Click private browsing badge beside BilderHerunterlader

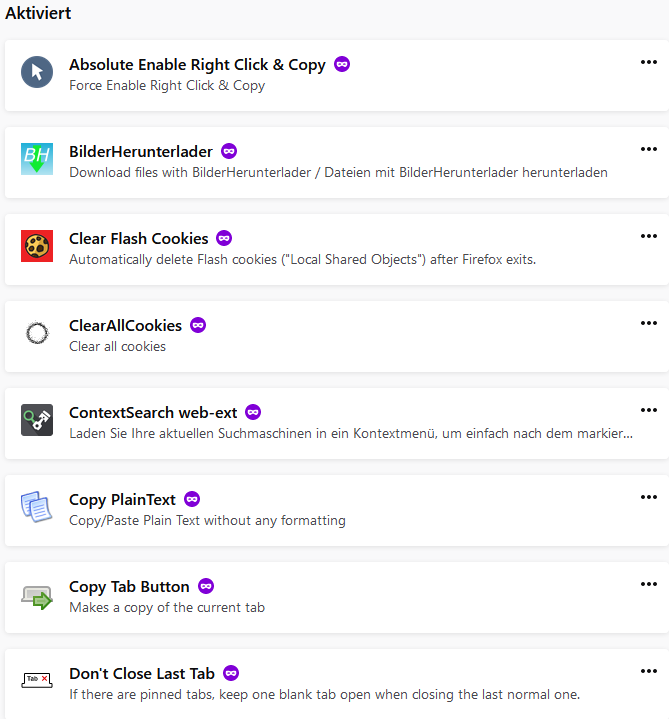click(229, 152)
